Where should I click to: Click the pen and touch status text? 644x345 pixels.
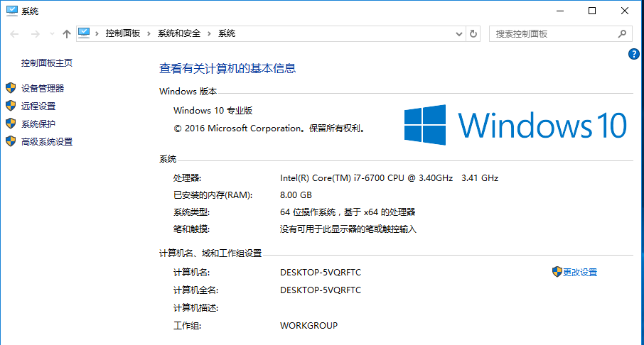point(348,229)
